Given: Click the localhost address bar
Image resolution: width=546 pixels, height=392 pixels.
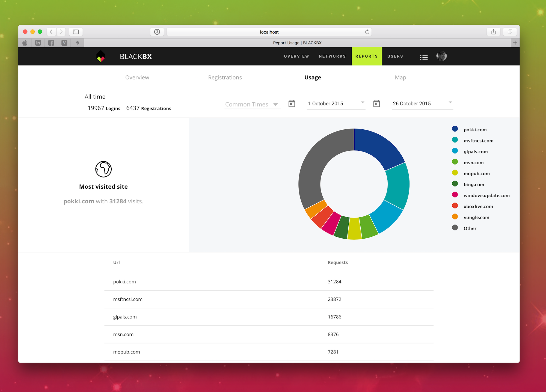Looking at the screenshot, I should point(269,32).
